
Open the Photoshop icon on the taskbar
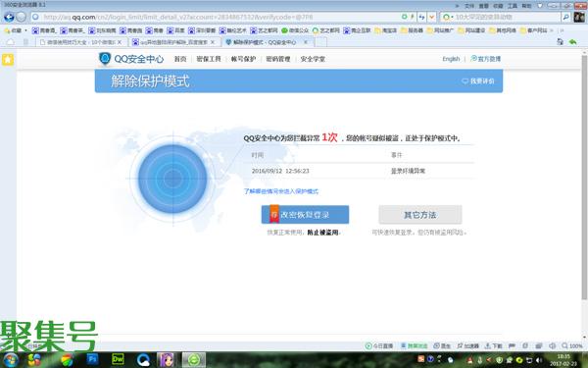point(92,359)
